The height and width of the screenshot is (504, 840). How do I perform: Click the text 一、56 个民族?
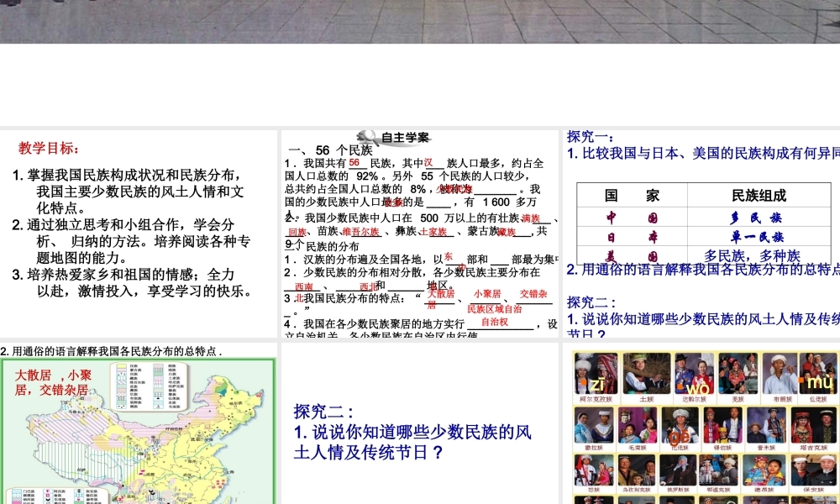pos(330,150)
